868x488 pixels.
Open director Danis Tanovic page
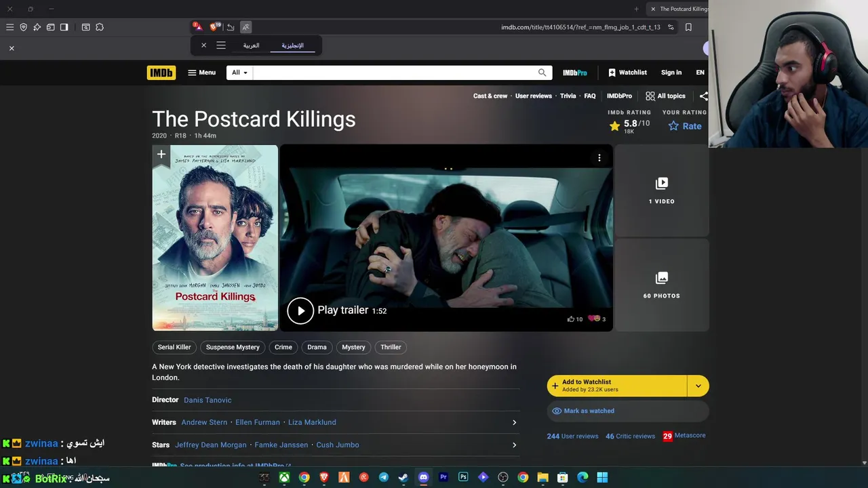tap(208, 400)
